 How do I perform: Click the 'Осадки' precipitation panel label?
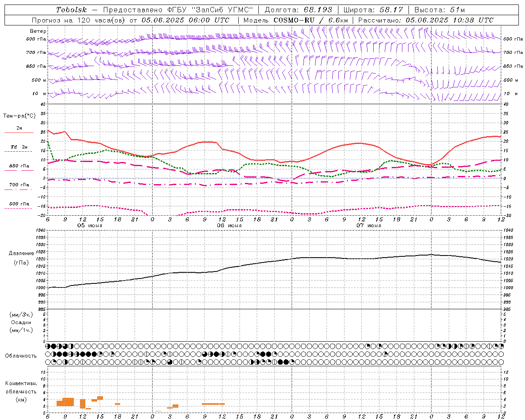coord(21,322)
